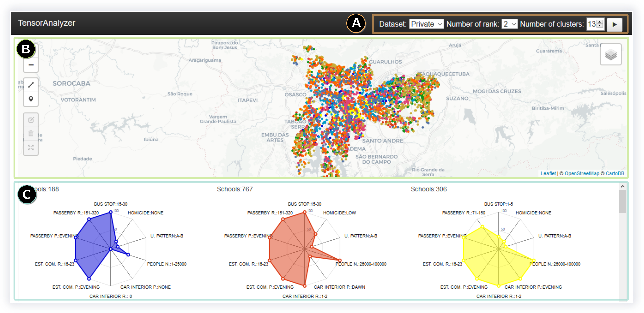
Task: Select the draw polyline tool
Action: click(x=31, y=85)
